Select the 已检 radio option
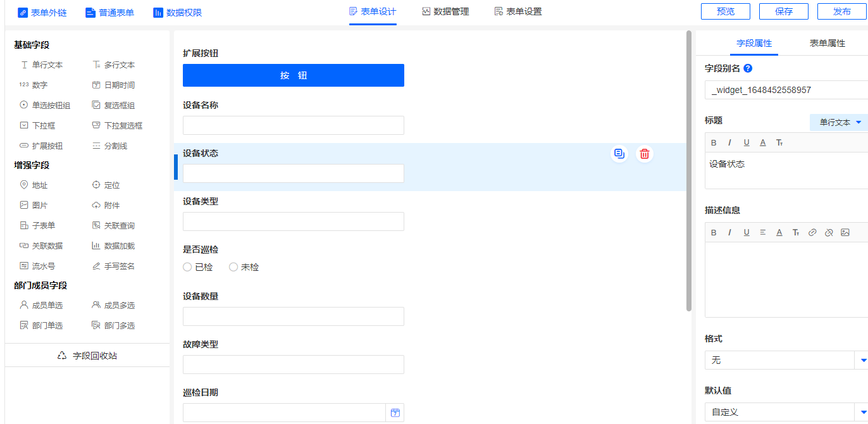 coord(187,267)
